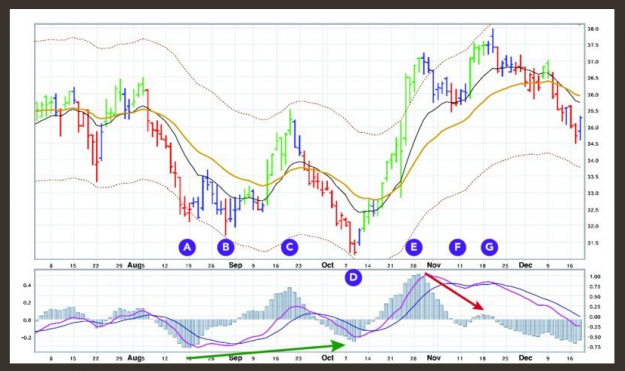This screenshot has width=625, height=371.
Task: Click the 32.0 price axis label
Action: 593,226
